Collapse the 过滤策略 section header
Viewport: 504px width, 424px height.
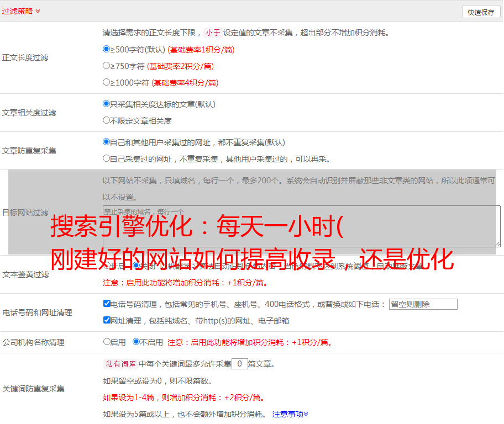click(x=21, y=11)
